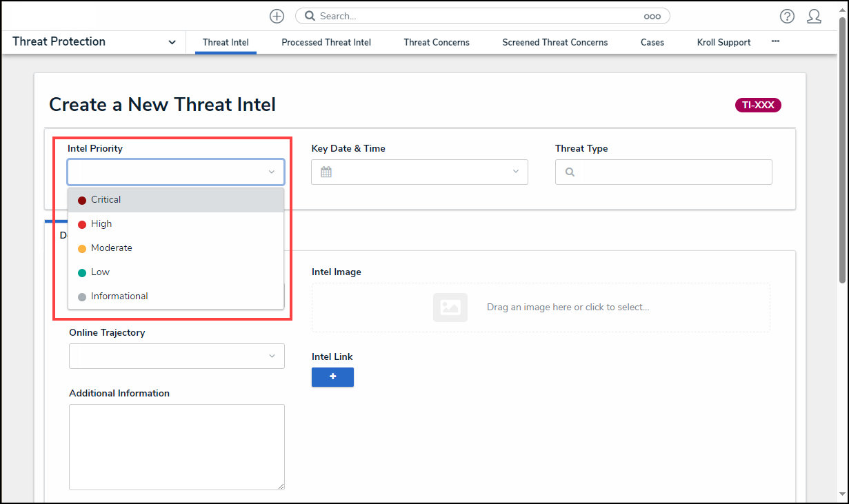
Task: Click the TI-XXX identifier badge
Action: pyautogui.click(x=758, y=105)
